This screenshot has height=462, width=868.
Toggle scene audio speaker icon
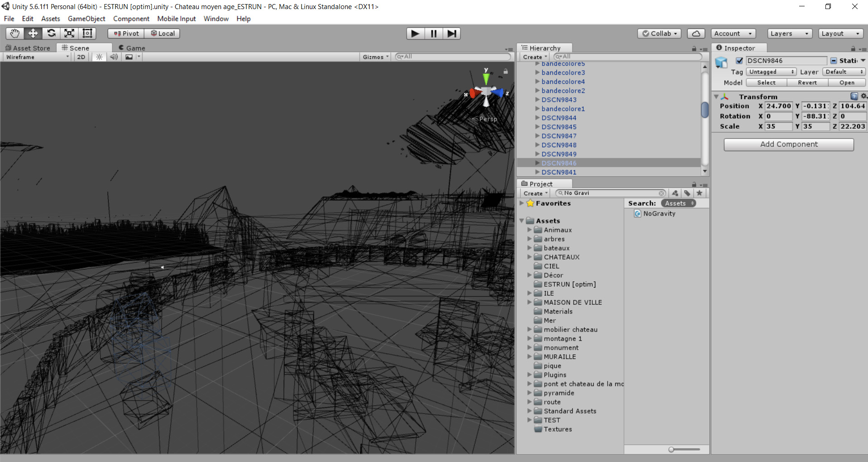click(114, 57)
